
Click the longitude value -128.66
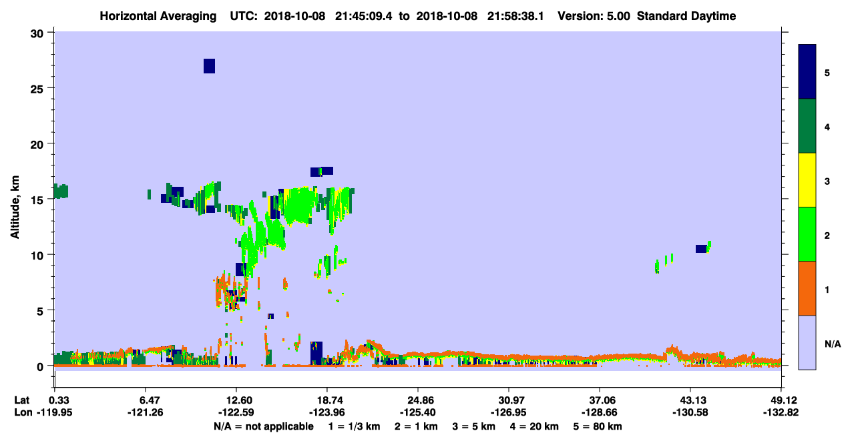[x=600, y=413]
